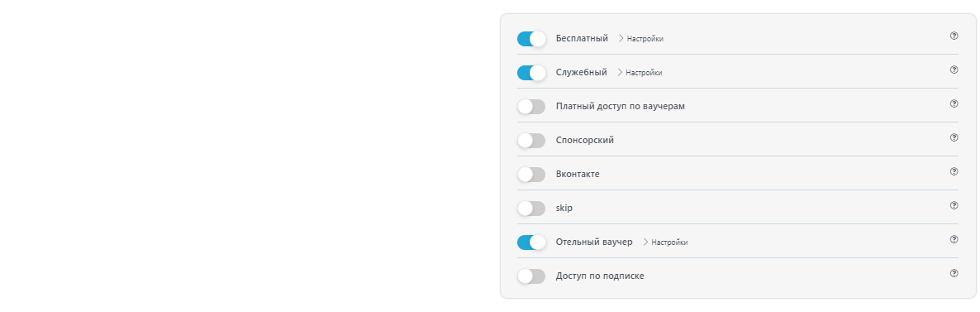980x312 pixels.
Task: Expand Настройки next to Служебный
Action: coord(640,73)
